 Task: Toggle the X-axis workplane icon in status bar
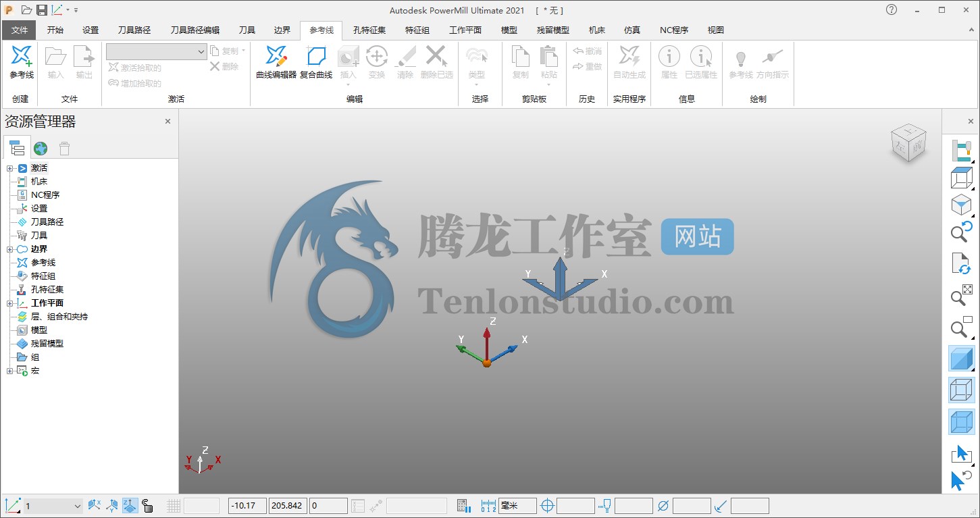coord(95,506)
